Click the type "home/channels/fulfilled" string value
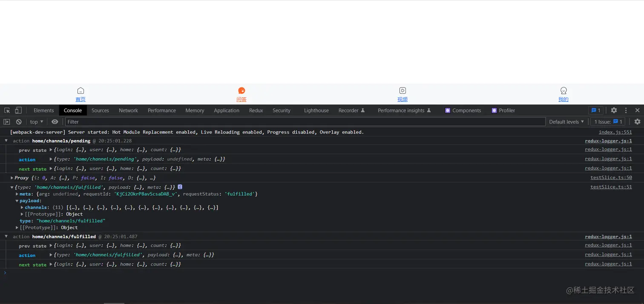Screen dimensions: 644x304 pos(70,221)
